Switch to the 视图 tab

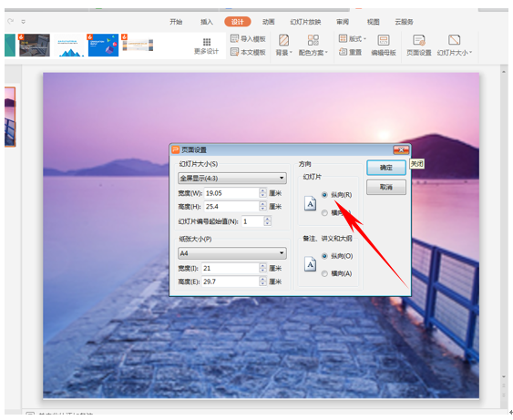[373, 22]
